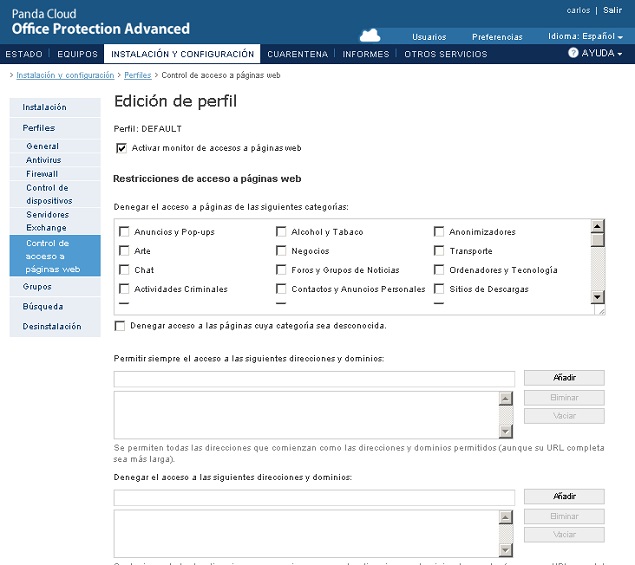Image resolution: width=635 pixels, height=565 pixels.
Task: Check Arte category
Action: tap(124, 251)
